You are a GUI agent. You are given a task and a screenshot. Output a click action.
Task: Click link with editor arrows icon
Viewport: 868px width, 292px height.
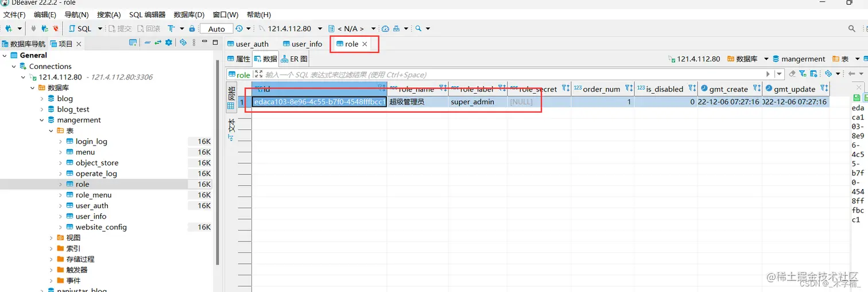(158, 43)
